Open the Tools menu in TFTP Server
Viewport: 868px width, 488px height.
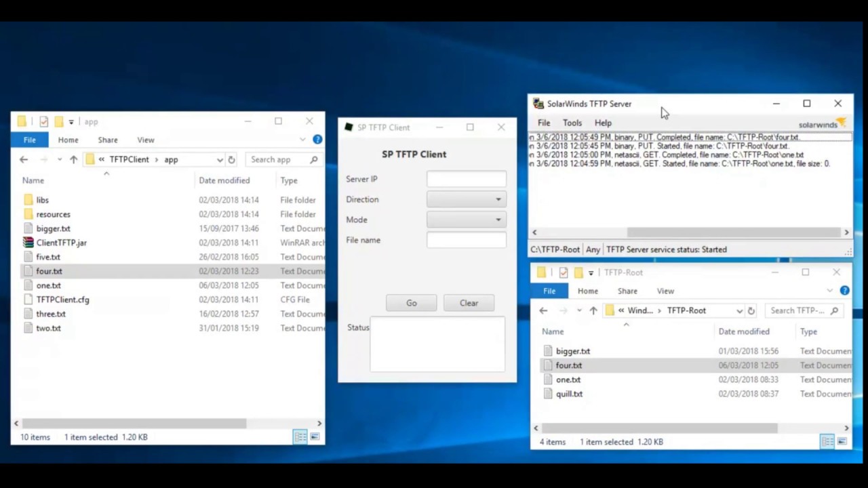click(x=572, y=123)
